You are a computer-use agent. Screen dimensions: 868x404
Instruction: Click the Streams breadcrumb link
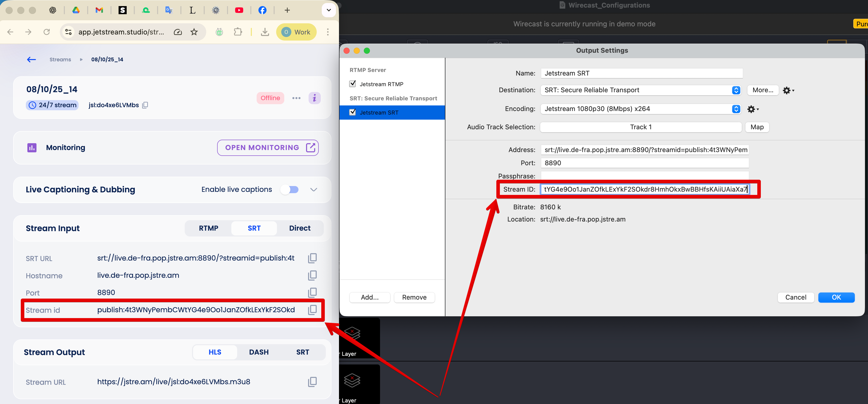tap(60, 60)
